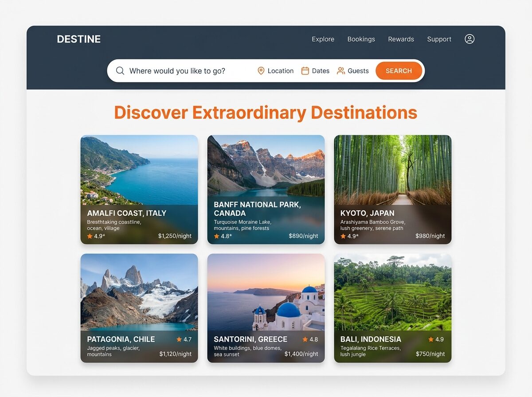Click the '$1,120/night' price
The width and height of the screenshot is (532, 397).
point(176,354)
